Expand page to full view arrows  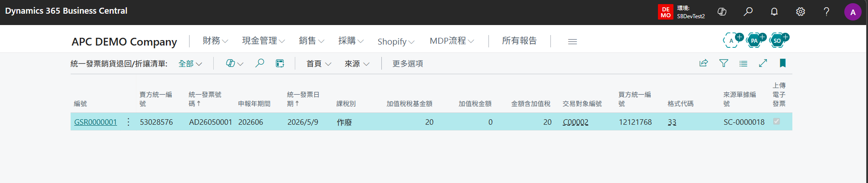(763, 63)
